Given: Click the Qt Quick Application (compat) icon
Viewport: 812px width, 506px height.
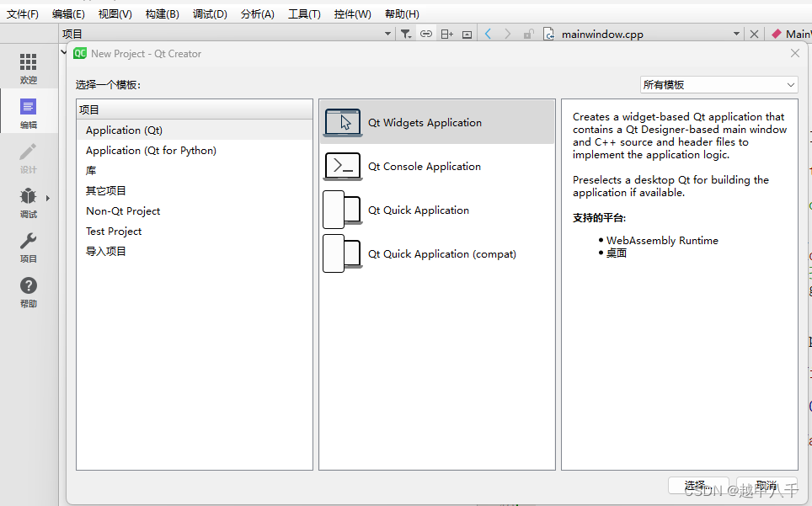Looking at the screenshot, I should 343,253.
